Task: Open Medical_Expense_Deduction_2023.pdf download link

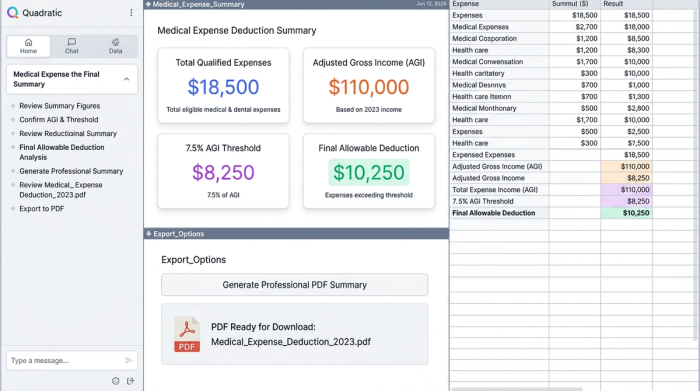Action: (x=291, y=342)
